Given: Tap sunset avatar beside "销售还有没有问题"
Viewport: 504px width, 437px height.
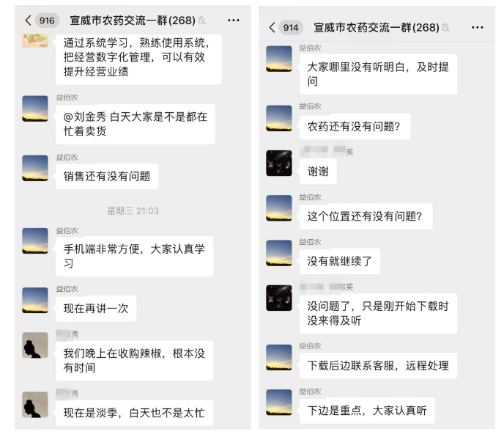Looking at the screenshot, I should (x=35, y=168).
